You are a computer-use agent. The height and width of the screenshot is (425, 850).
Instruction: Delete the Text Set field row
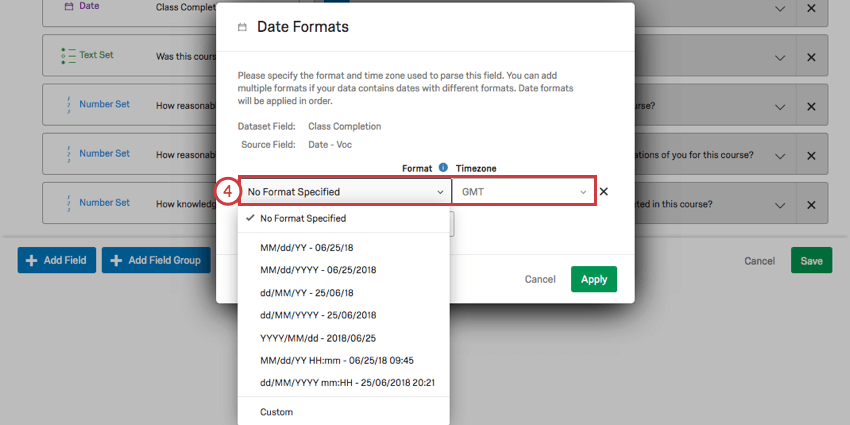click(811, 57)
